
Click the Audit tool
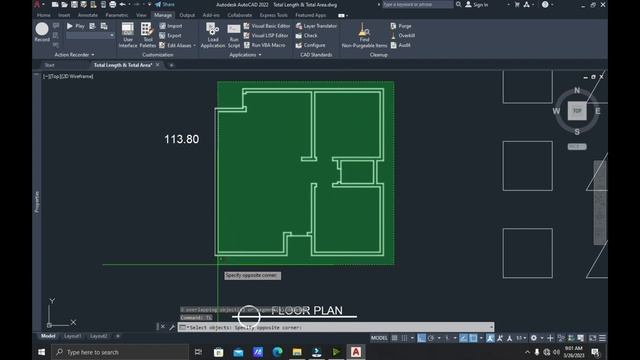click(400, 45)
